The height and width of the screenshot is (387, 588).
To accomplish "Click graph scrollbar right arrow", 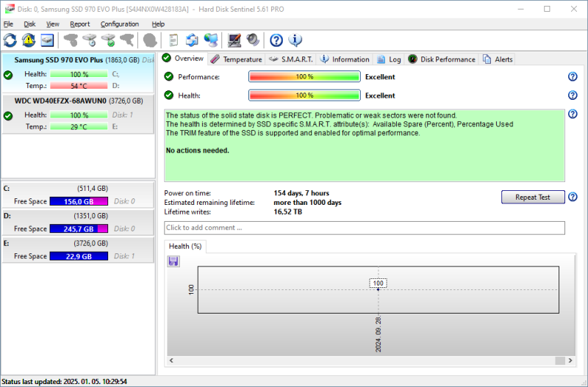I will (x=570, y=361).
